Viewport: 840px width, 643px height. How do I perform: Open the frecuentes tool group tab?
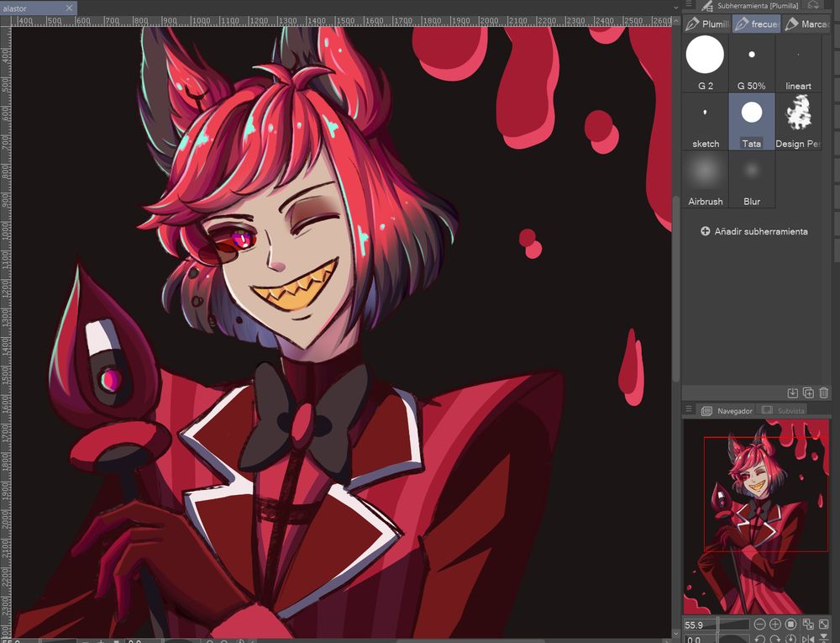pyautogui.click(x=757, y=24)
